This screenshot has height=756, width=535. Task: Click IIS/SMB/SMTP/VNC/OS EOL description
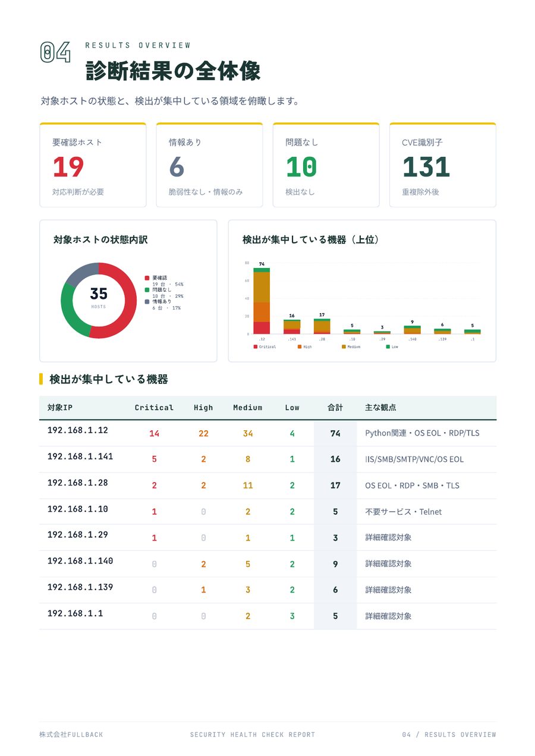pos(414,459)
